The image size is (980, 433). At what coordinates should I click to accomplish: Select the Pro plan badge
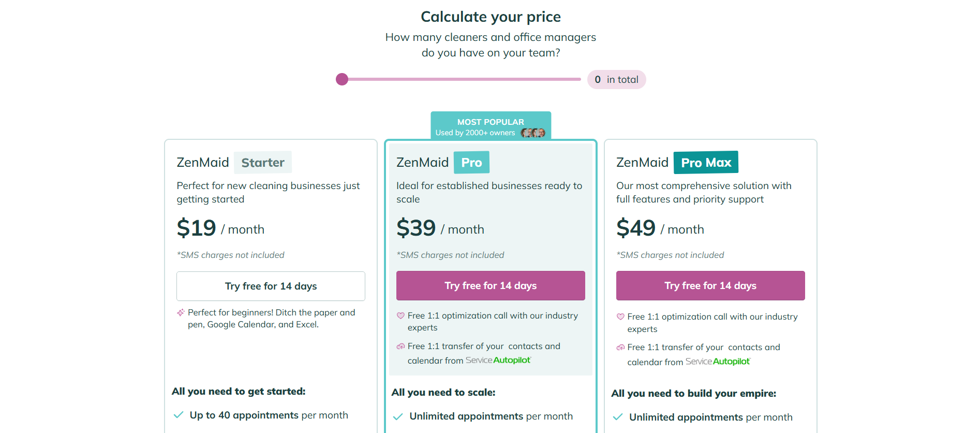coord(471,162)
